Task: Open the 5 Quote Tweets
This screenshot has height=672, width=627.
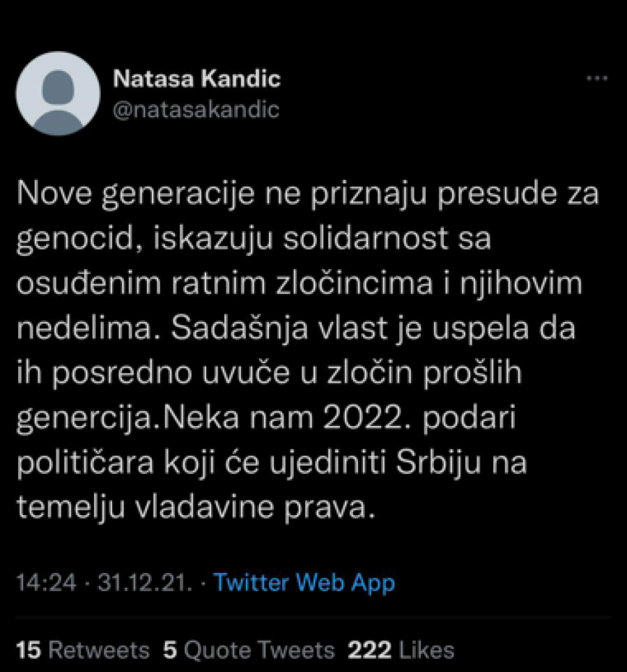Action: [x=247, y=648]
